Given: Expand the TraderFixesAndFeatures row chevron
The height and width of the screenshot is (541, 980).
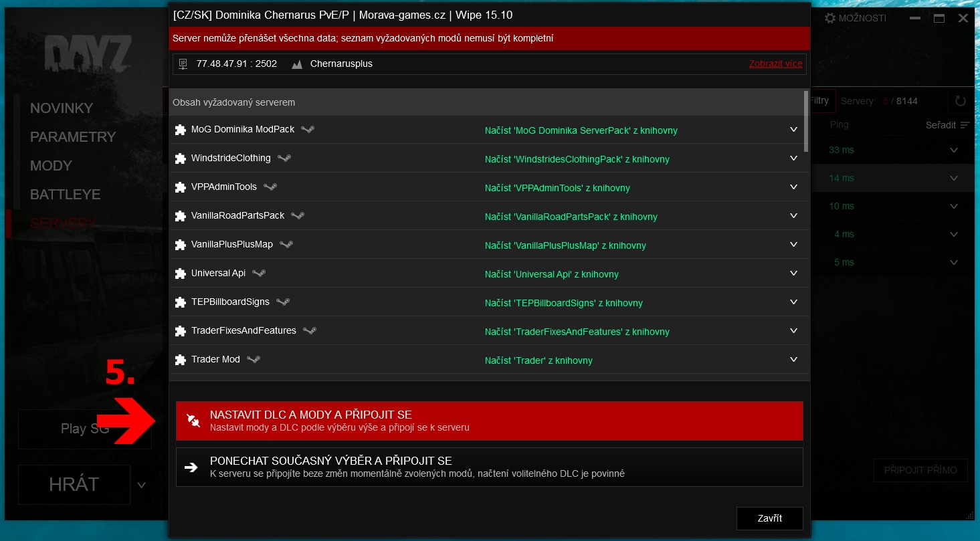Looking at the screenshot, I should click(x=794, y=331).
